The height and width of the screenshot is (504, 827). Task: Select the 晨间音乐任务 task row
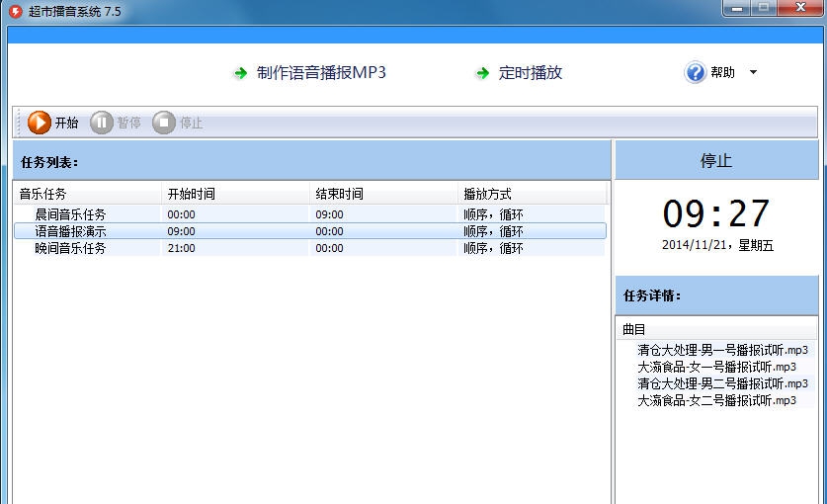(x=70, y=213)
